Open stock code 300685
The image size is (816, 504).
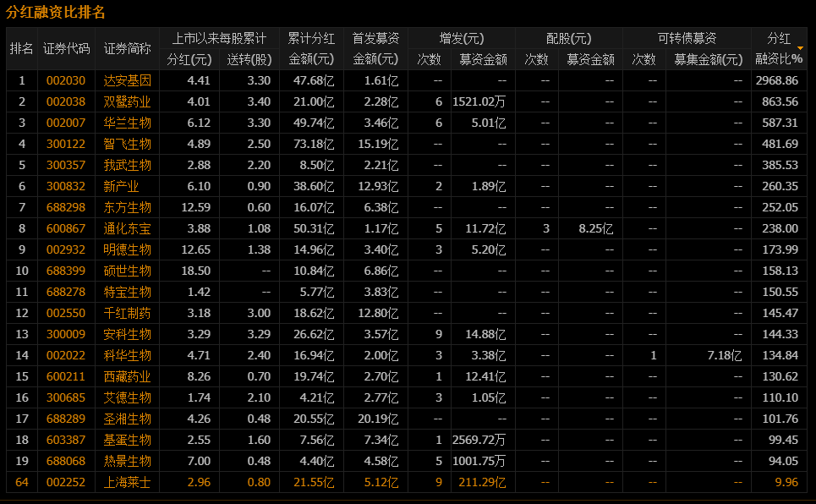point(66,397)
